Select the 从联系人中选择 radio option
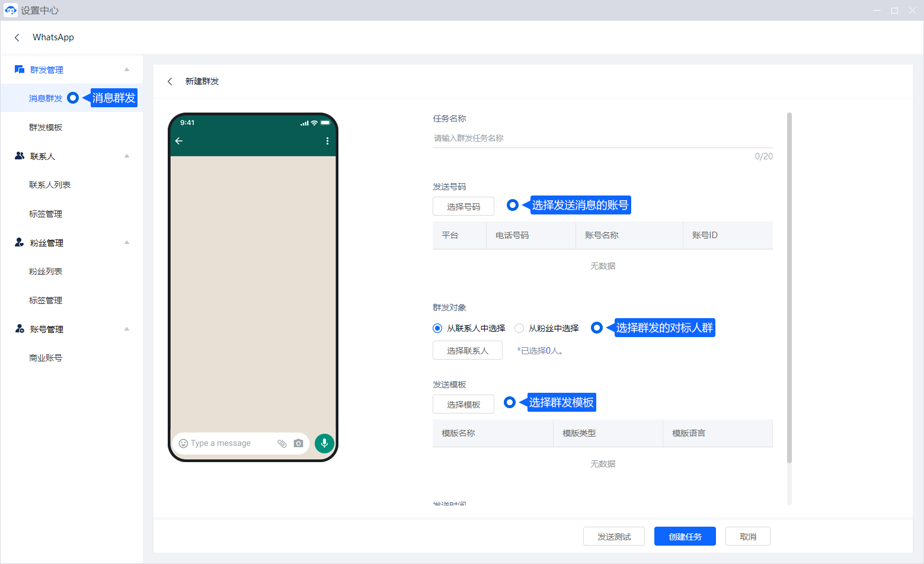 [437, 328]
